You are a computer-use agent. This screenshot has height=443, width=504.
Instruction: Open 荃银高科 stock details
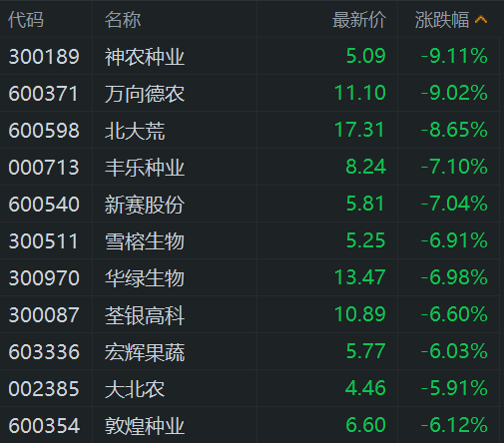pyautogui.click(x=145, y=315)
